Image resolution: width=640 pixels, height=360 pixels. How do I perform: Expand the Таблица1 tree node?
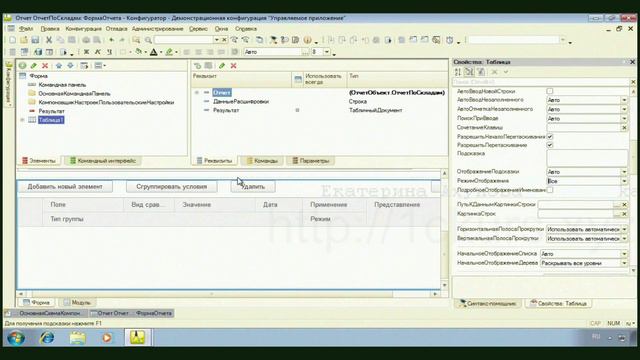[x=22, y=120]
